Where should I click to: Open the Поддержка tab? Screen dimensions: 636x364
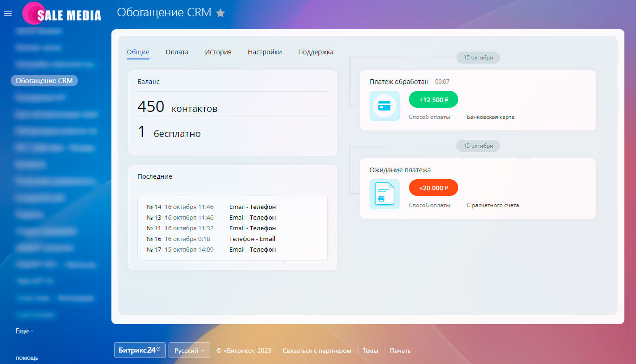316,52
